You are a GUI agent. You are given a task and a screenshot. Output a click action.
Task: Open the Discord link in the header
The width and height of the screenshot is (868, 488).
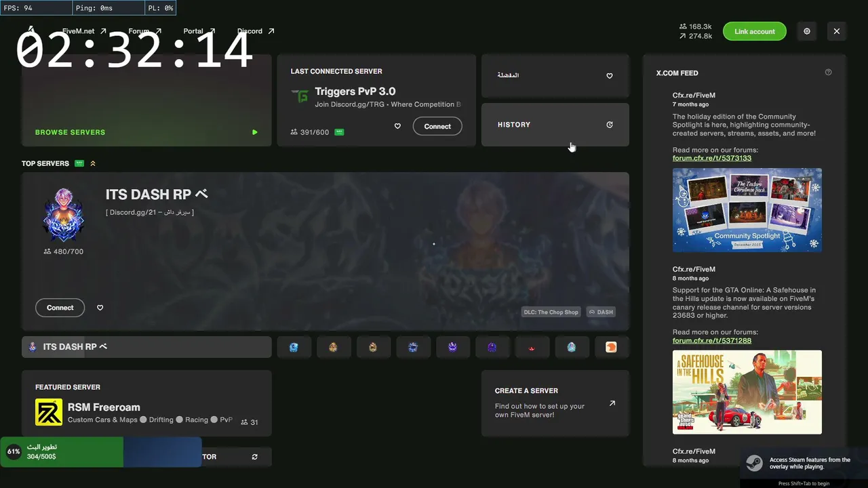[256, 31]
